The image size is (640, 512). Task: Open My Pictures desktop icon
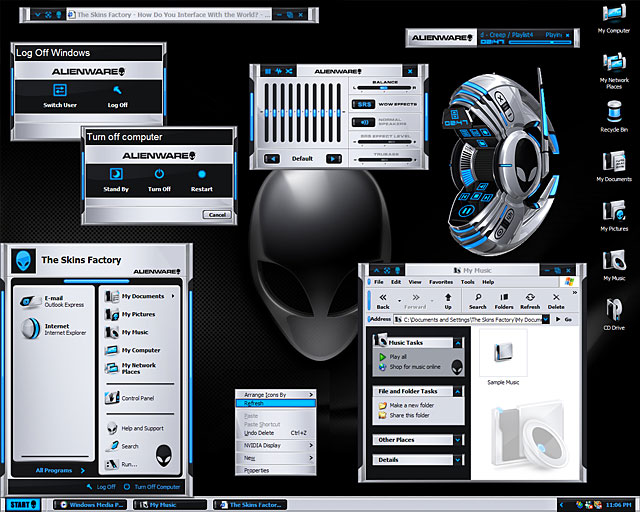click(614, 216)
